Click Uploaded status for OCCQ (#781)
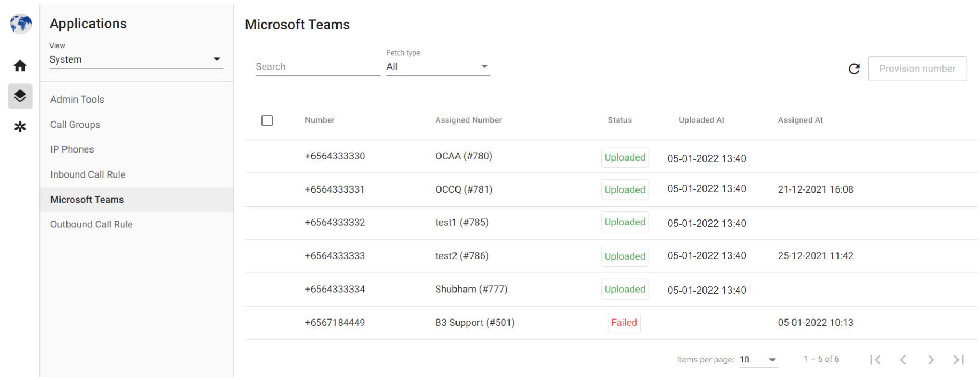The height and width of the screenshot is (380, 980). pyautogui.click(x=625, y=190)
